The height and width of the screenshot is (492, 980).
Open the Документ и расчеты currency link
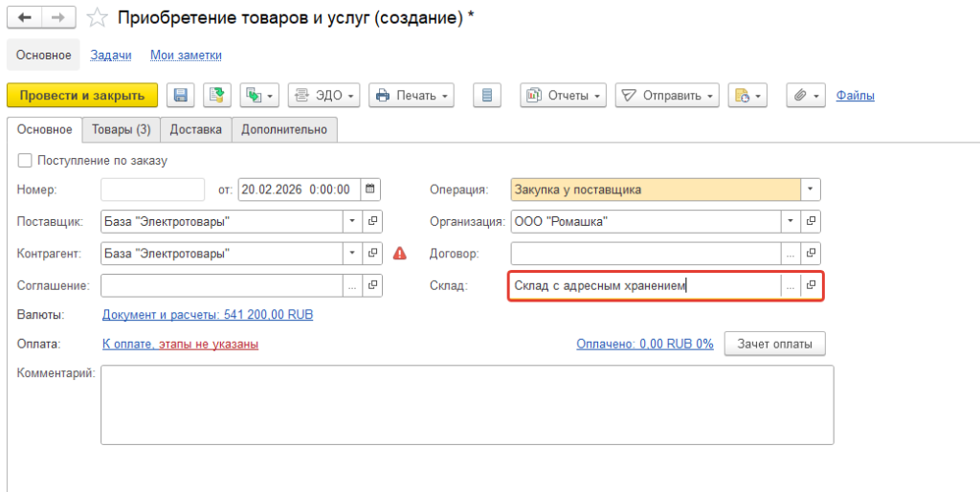(x=207, y=315)
